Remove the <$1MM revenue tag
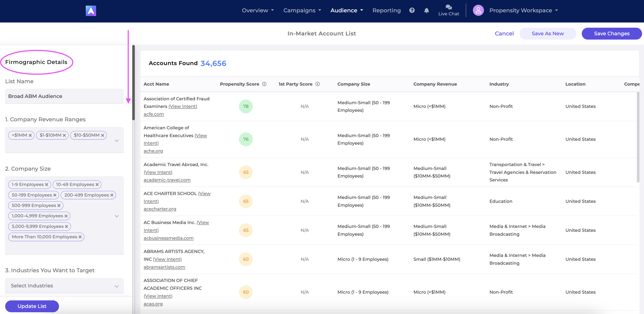 pos(30,135)
